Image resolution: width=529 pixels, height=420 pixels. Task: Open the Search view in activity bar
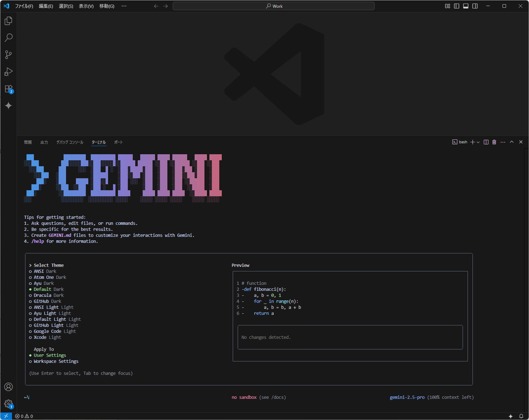click(x=8, y=38)
